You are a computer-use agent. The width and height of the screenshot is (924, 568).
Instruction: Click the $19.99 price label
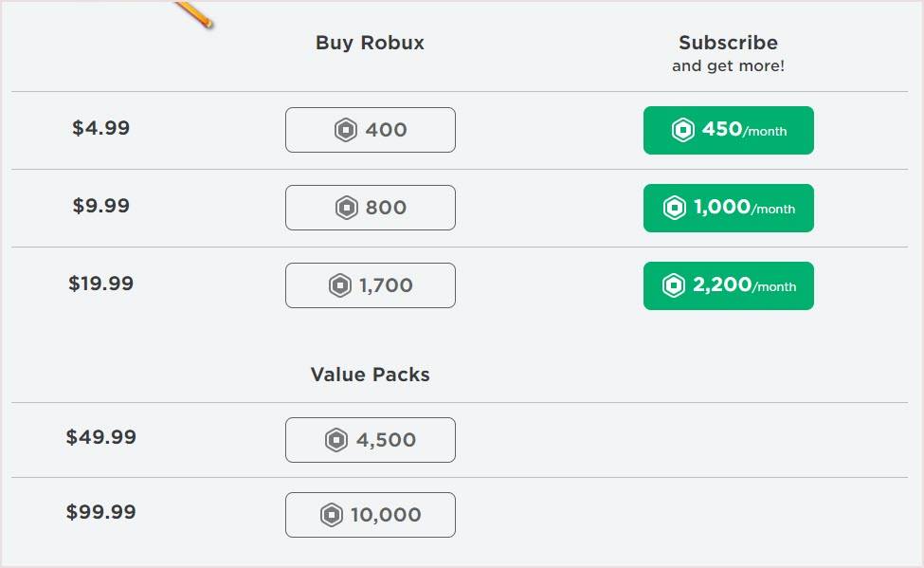tap(100, 284)
